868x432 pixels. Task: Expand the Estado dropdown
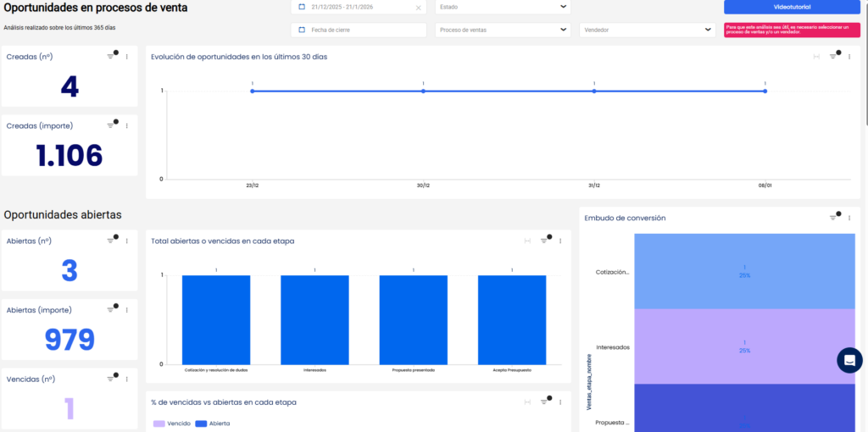tap(502, 7)
